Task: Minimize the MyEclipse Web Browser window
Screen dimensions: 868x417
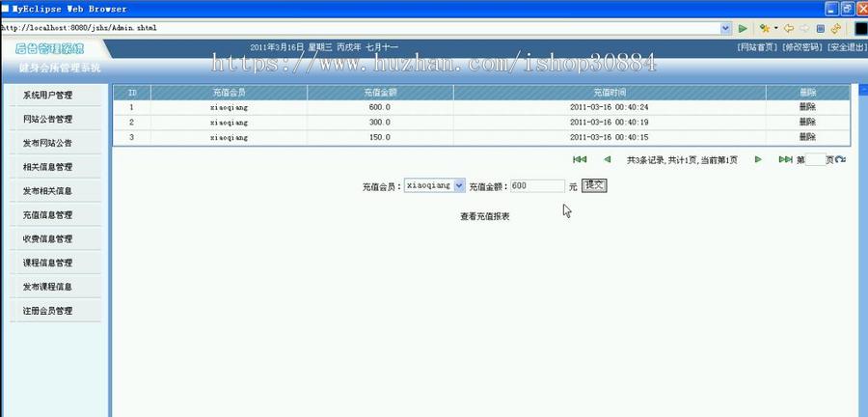Action: (832, 9)
